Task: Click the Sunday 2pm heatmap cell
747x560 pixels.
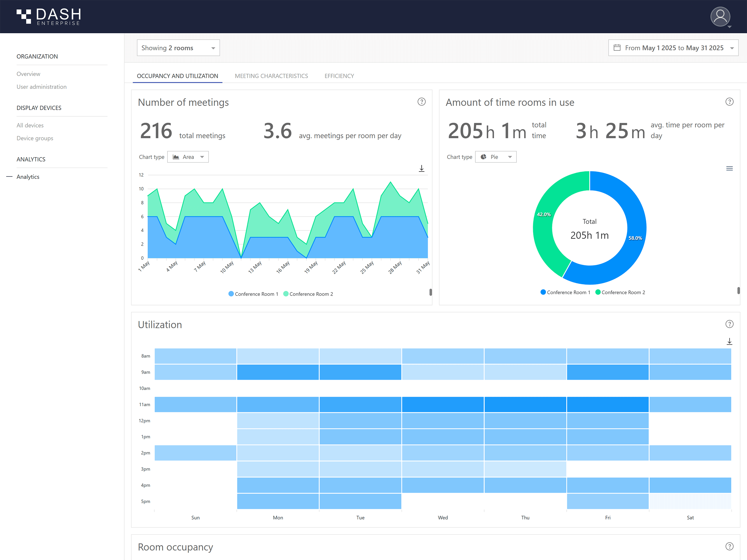Action: point(196,453)
